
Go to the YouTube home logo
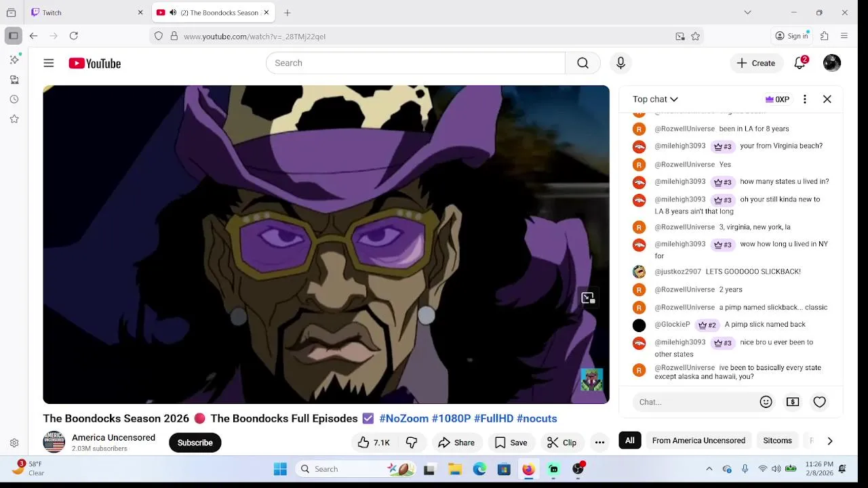[x=94, y=63]
